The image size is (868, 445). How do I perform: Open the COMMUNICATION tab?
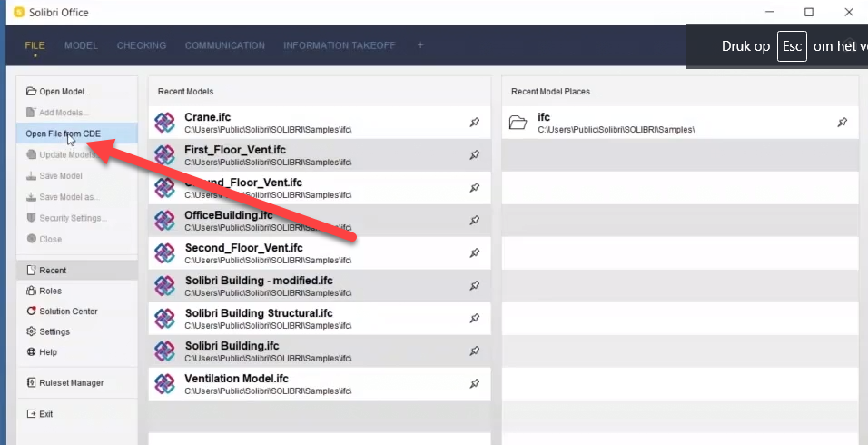pos(225,45)
